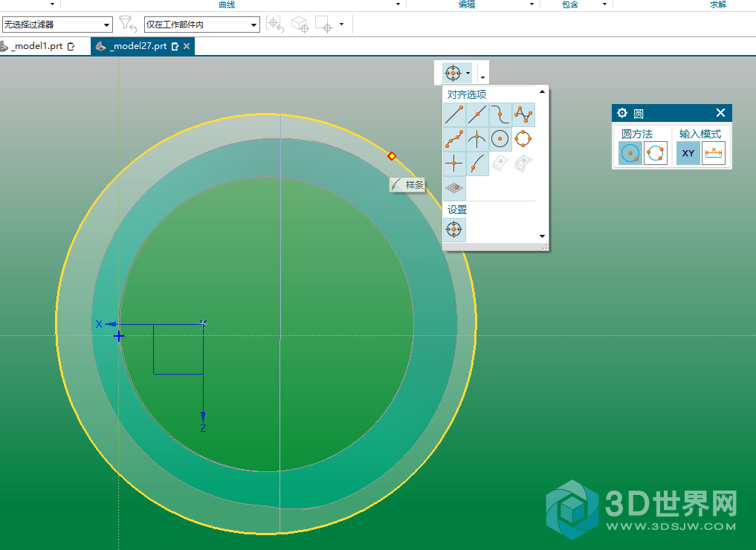Click greyed Faceted Vertex snap icon
Viewport: 756px width, 550px height.
(x=523, y=164)
